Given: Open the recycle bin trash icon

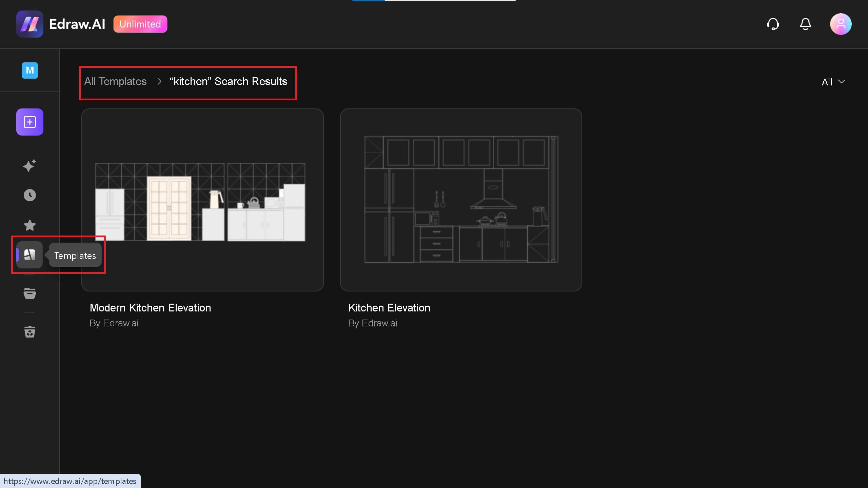Looking at the screenshot, I should [30, 332].
